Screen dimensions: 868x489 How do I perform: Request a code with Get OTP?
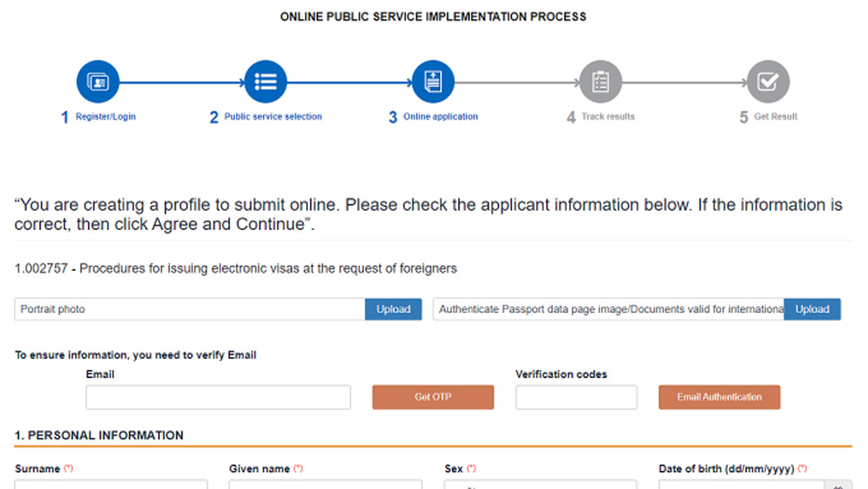pyautogui.click(x=433, y=397)
